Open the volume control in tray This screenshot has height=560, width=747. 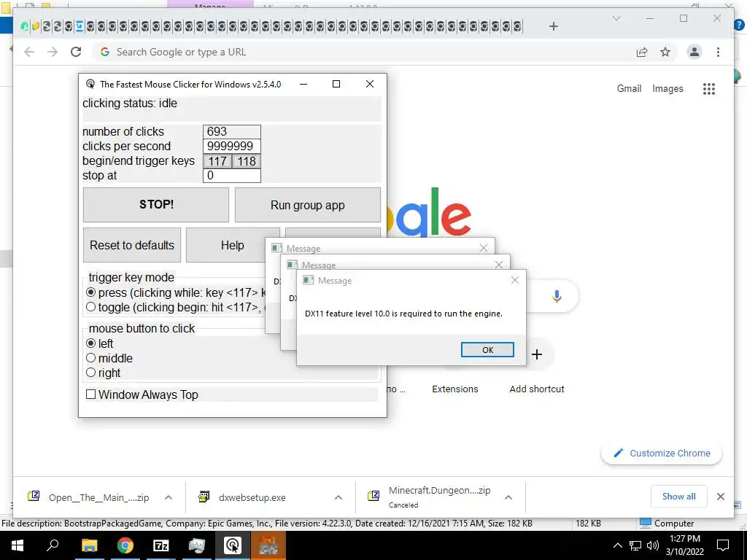click(x=653, y=545)
